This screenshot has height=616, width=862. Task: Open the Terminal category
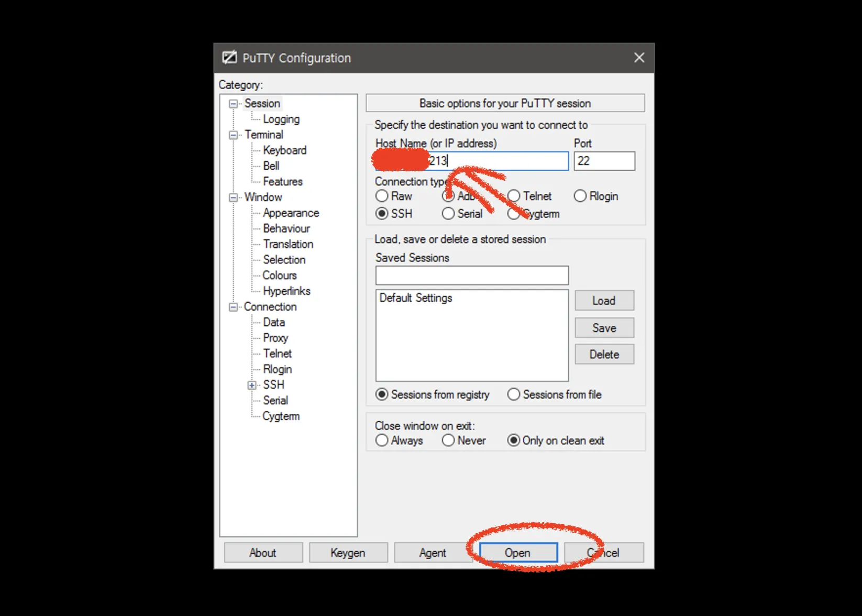264,135
